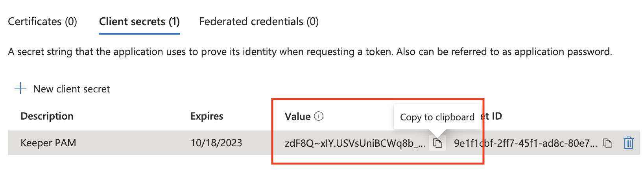Image resolution: width=644 pixels, height=177 pixels.
Task: Select the Client secrets (1) tab
Action: click(x=139, y=22)
